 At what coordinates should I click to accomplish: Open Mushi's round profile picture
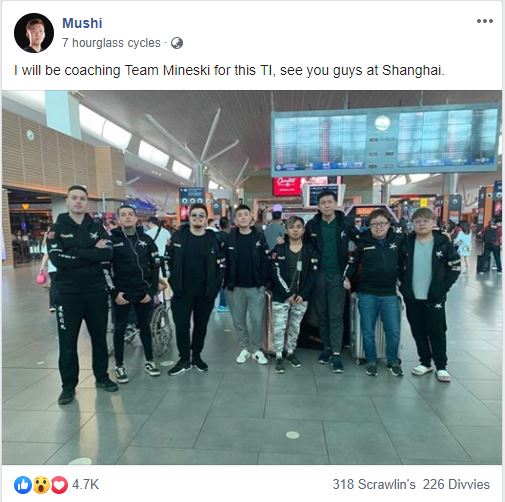(34, 33)
